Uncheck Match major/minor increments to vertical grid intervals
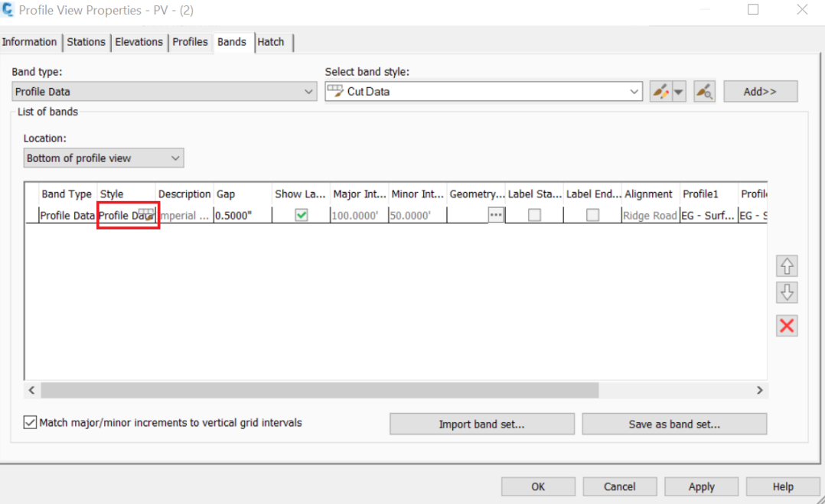825x504 pixels. tap(29, 423)
